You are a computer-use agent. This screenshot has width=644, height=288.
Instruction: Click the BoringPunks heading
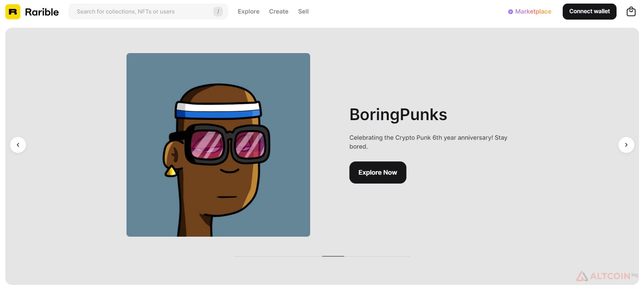(398, 114)
